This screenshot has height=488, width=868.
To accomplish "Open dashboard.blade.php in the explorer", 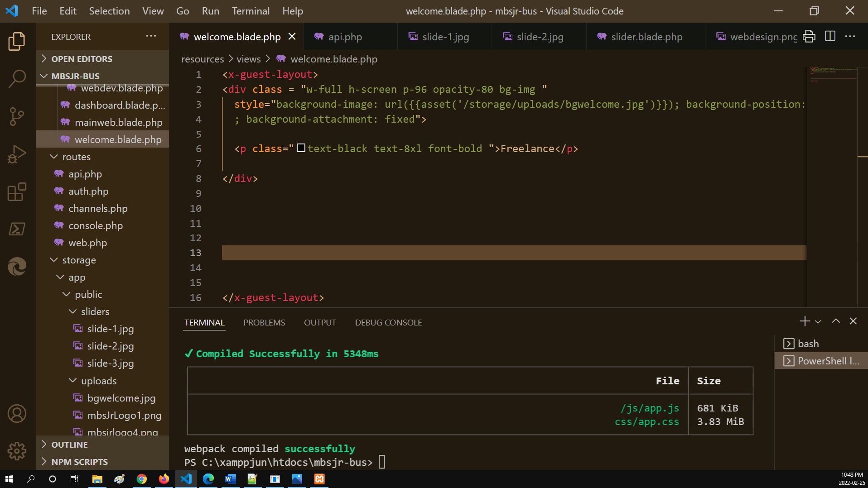I will click(102, 105).
